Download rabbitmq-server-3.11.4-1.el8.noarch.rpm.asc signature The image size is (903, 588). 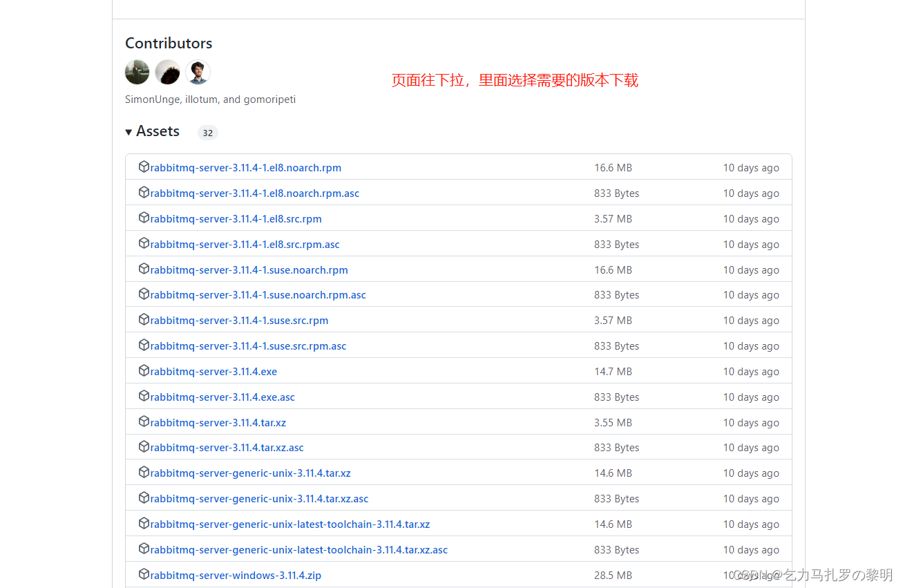(x=255, y=193)
